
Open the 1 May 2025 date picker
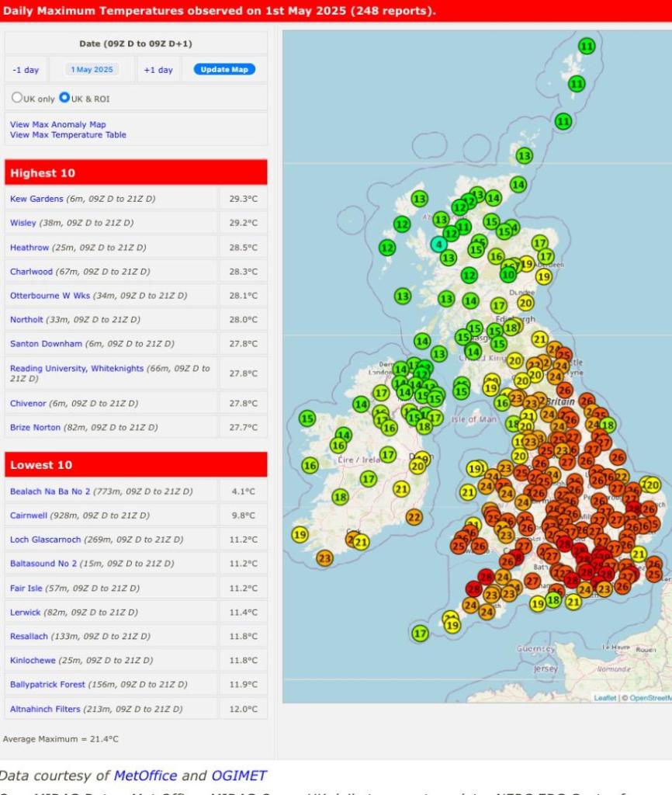92,70
